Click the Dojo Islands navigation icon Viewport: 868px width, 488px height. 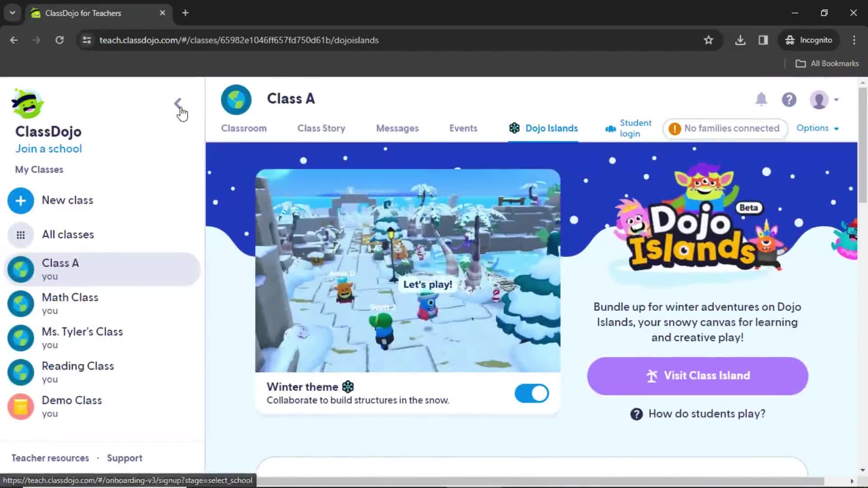click(x=514, y=128)
